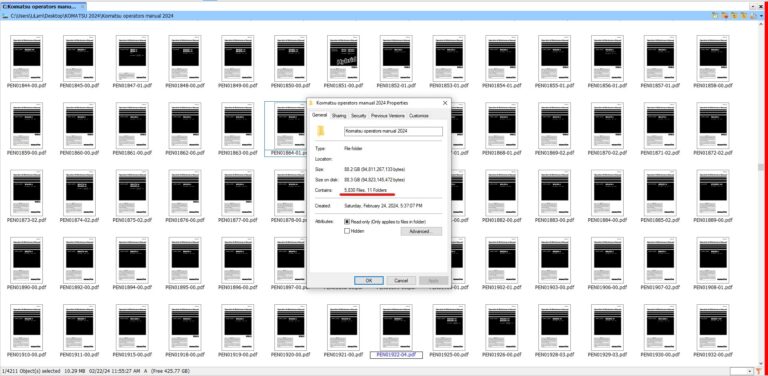This screenshot has width=768, height=376.
Task: Click the PEN01854-01.pdf file name
Action: (502, 85)
